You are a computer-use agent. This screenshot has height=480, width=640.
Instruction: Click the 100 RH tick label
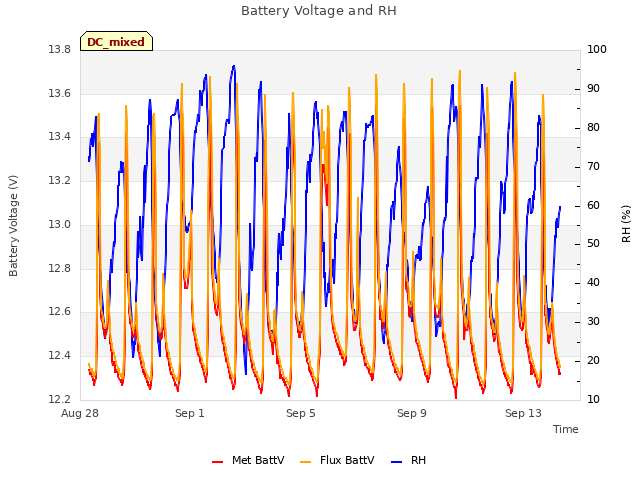point(597,50)
